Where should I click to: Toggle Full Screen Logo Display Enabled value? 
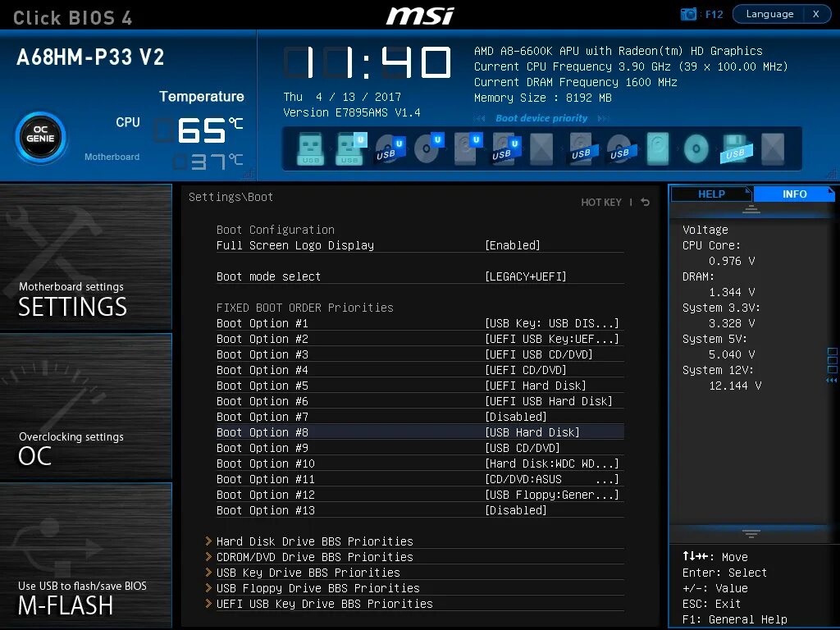tap(512, 245)
